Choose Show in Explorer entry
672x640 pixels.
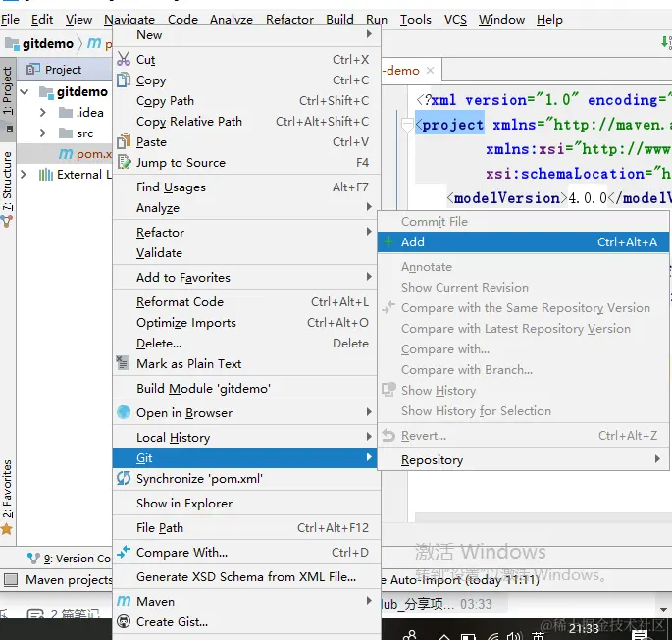click(x=247, y=504)
